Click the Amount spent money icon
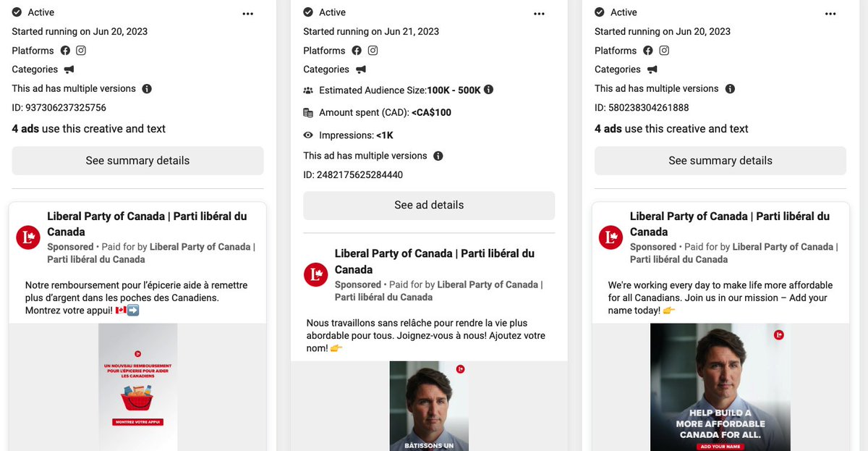The width and height of the screenshot is (868, 451). coord(308,112)
